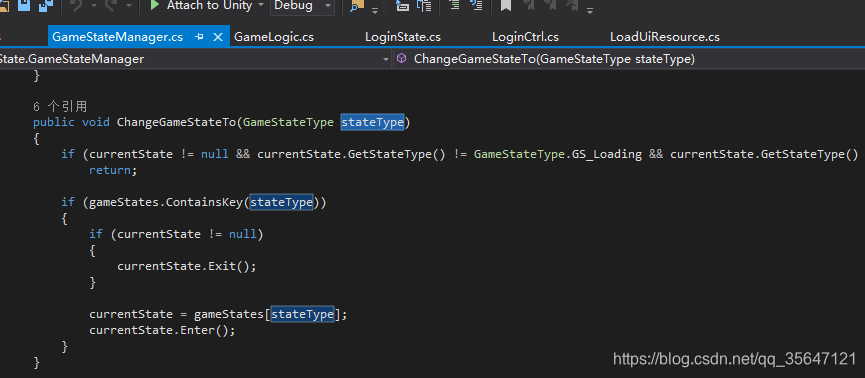Click GS_Loading in the if condition
Viewport: 865px width, 378px height.
point(607,154)
